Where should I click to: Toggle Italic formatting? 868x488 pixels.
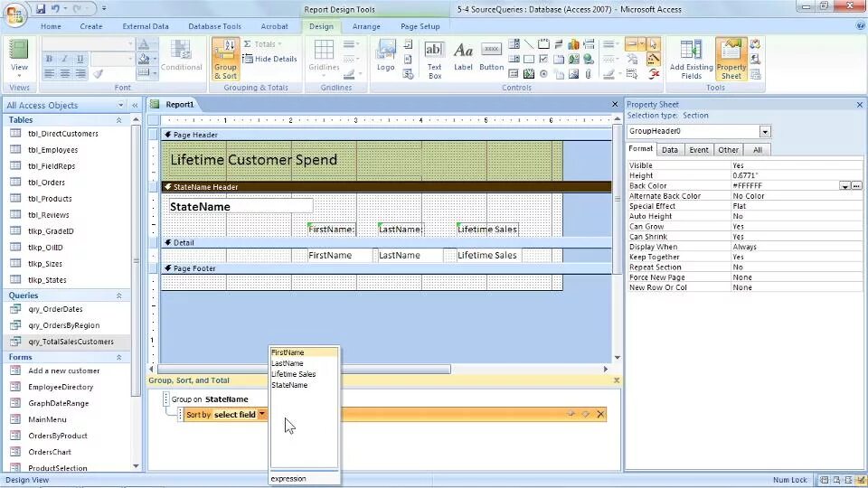click(65, 59)
